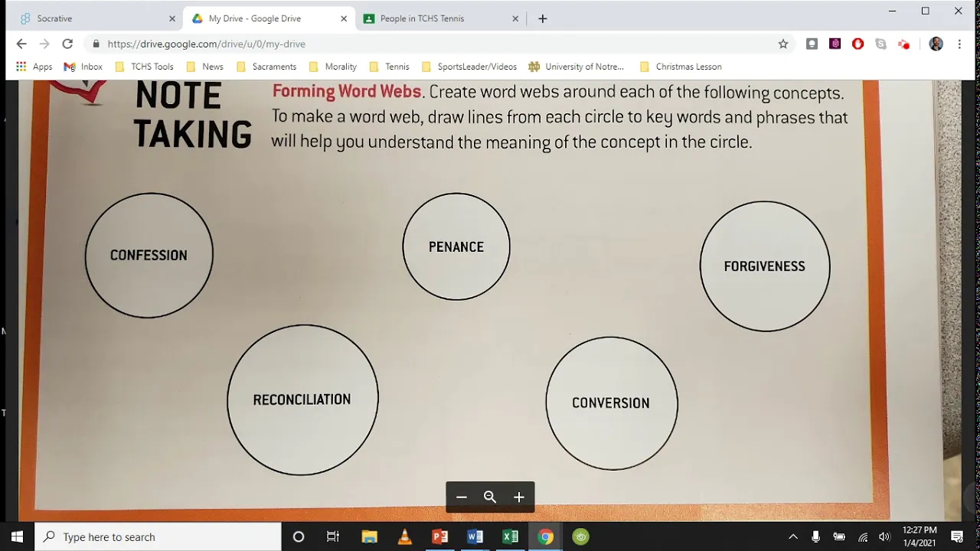Open Chrome from the taskbar
This screenshot has width=980, height=551.
[545, 536]
